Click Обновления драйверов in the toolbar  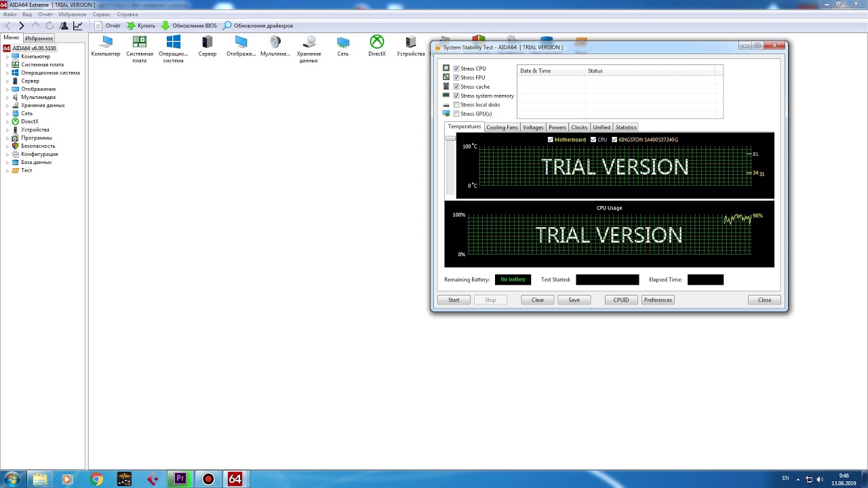coord(258,26)
